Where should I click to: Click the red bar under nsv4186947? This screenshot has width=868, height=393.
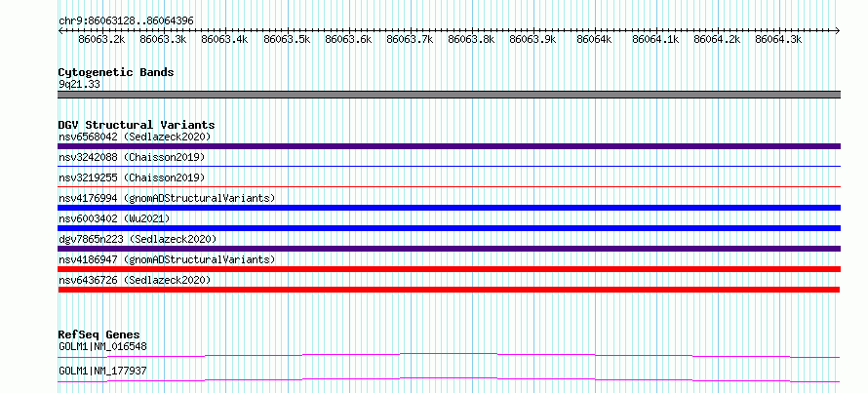point(449,269)
